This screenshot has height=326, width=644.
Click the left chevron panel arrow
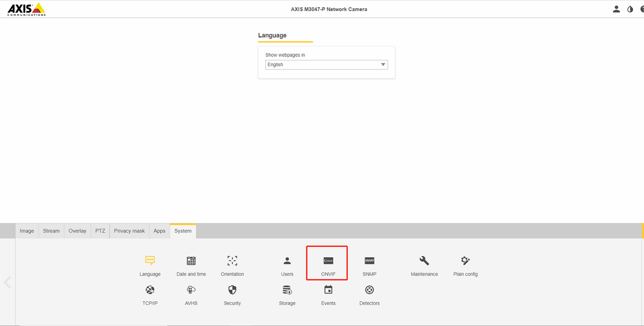coord(7,282)
